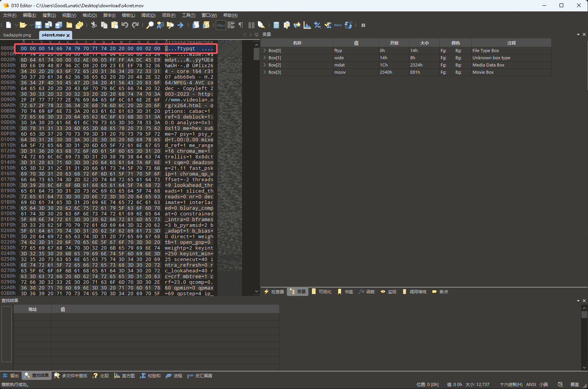This screenshot has width=588, height=389.
Task: Switch to the 书签 panel tab
Action: 345,292
